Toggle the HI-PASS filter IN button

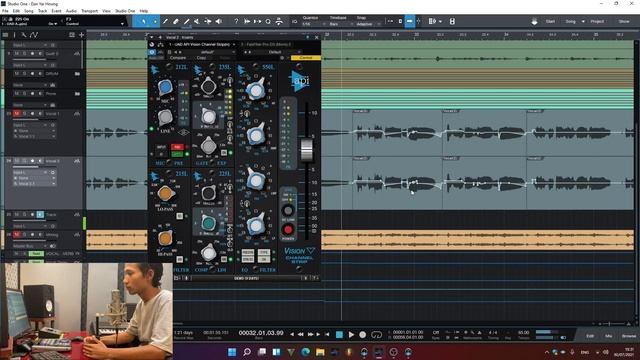[x=180, y=259]
